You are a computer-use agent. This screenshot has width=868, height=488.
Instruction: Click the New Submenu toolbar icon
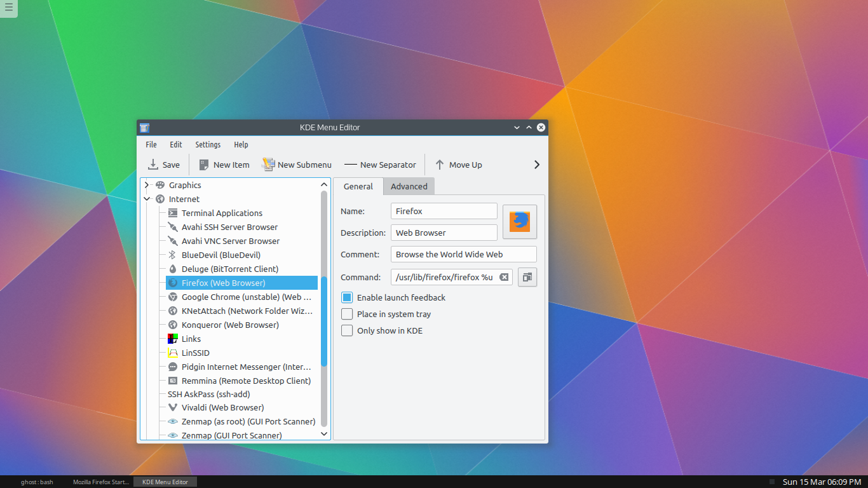click(268, 165)
